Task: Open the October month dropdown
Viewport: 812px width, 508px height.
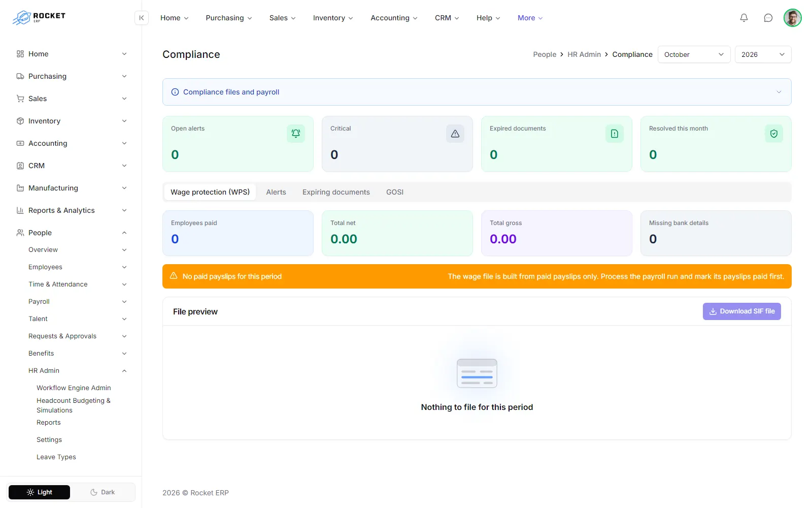Action: click(694, 54)
